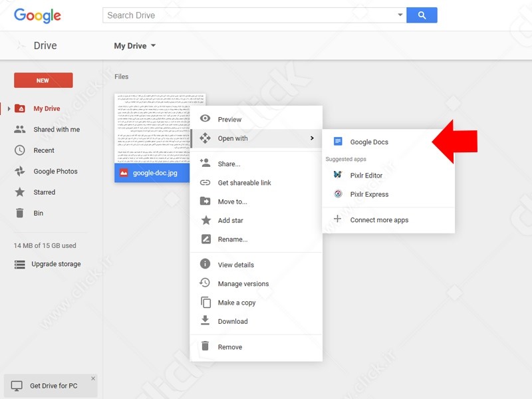Expand the My Drive tree arrow in sidebar
Image resolution: width=532 pixels, height=399 pixels.
(x=9, y=108)
